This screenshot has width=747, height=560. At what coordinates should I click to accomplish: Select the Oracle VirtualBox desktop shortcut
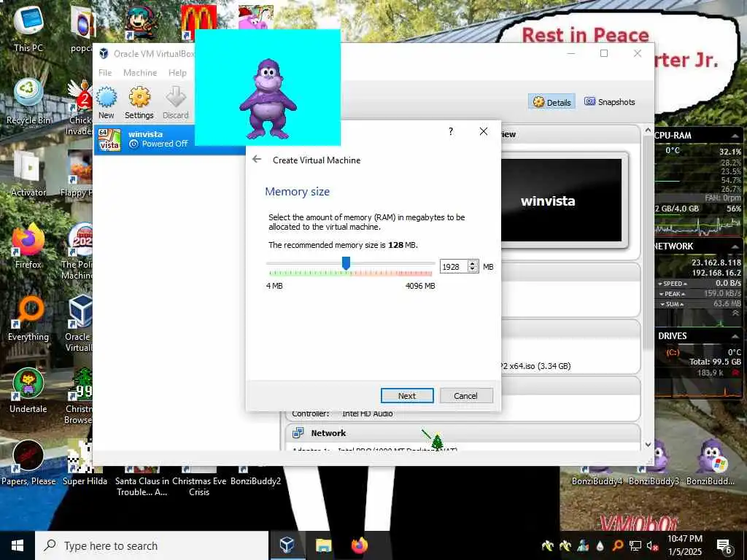point(79,323)
